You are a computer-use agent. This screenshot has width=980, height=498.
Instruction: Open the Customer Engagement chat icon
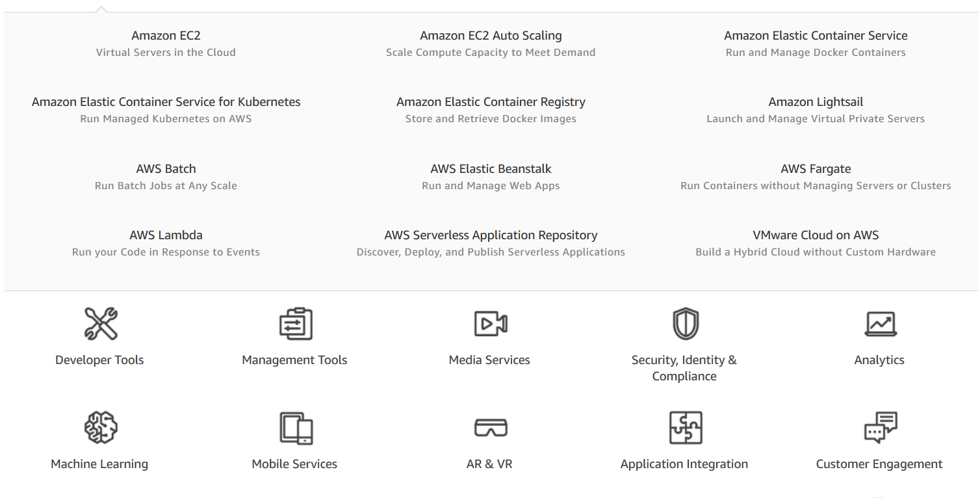pyautogui.click(x=879, y=427)
